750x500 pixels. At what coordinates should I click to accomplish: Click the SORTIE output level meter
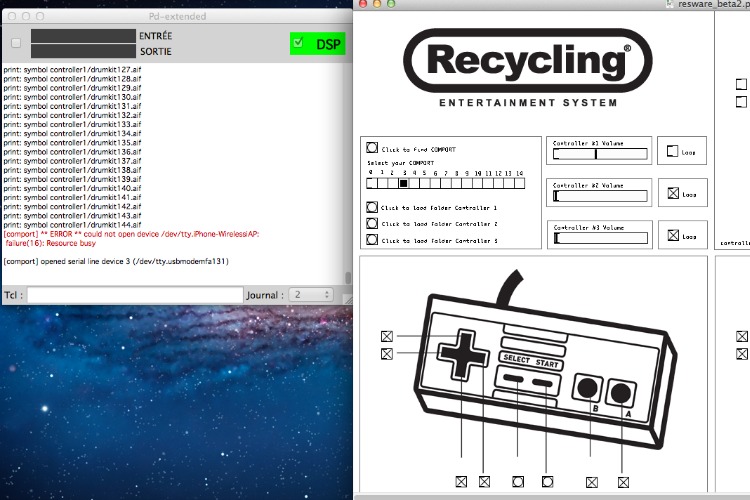83,51
